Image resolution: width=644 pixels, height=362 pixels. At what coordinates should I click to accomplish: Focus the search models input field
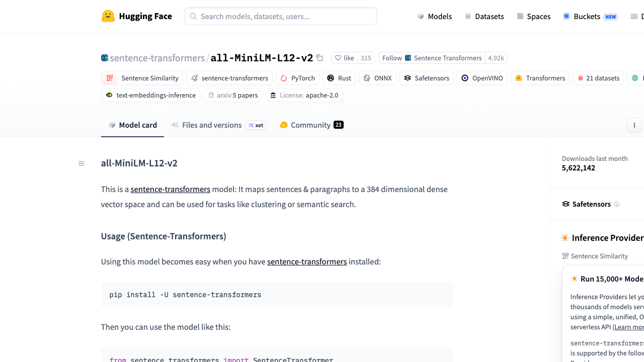(x=281, y=16)
